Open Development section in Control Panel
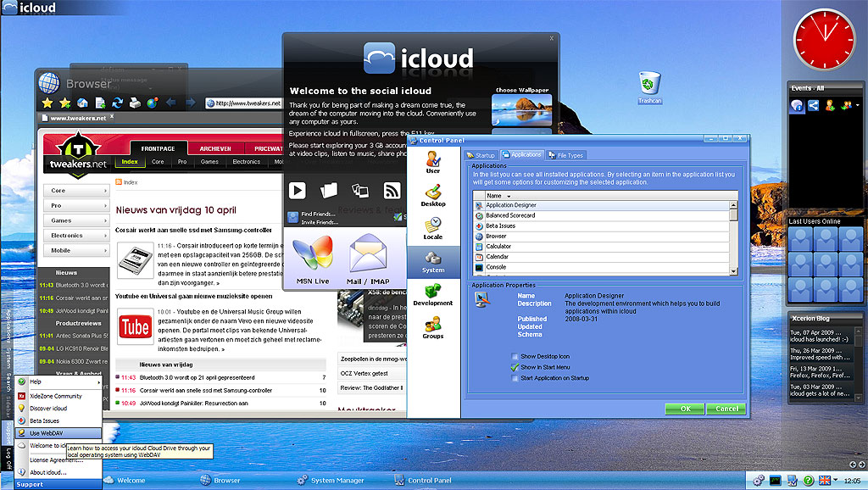 click(433, 294)
